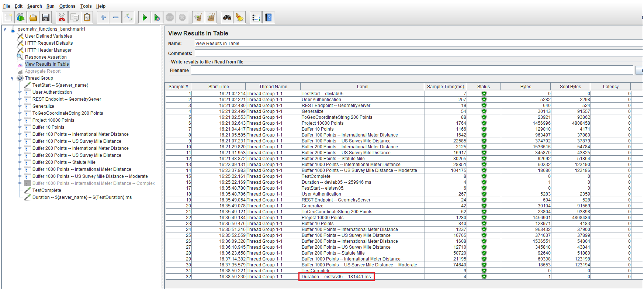Screen dimensions: 644x290
Task: Open the Function Helper list icon
Action: pos(256,17)
